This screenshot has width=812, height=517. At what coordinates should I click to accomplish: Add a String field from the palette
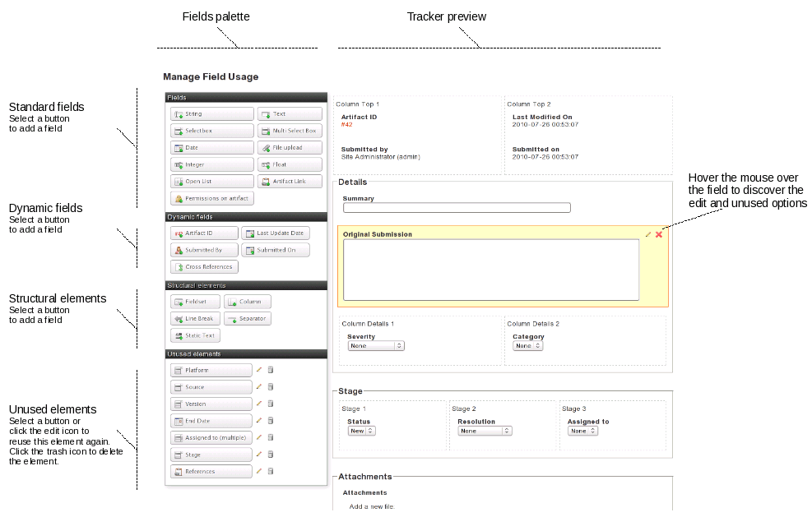click(x=211, y=113)
